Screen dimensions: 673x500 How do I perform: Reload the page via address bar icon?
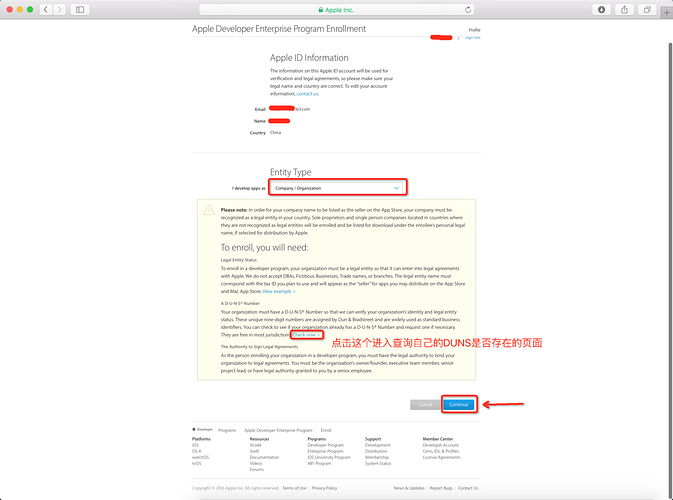click(x=468, y=9)
